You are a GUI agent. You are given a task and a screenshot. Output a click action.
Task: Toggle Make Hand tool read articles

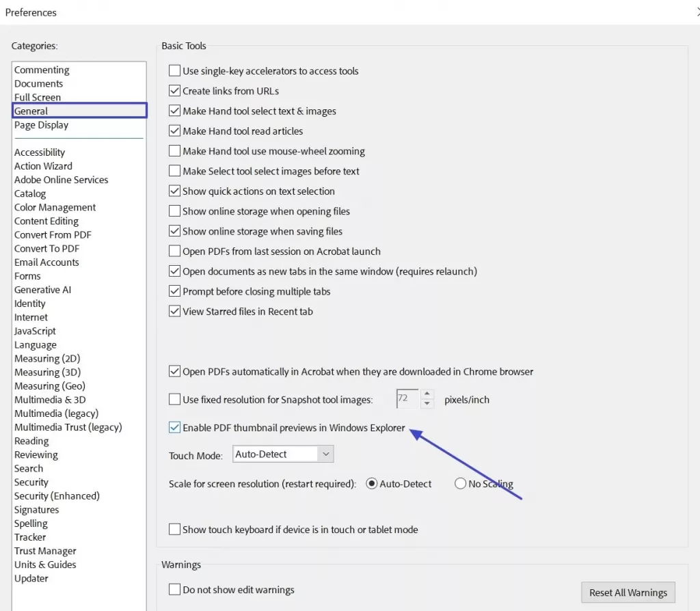[174, 131]
